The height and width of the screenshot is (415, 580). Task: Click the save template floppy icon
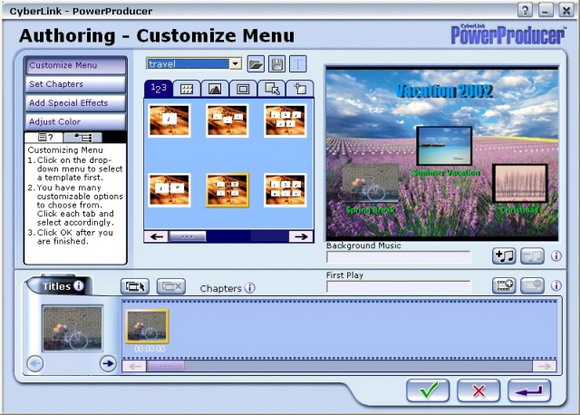(x=277, y=64)
